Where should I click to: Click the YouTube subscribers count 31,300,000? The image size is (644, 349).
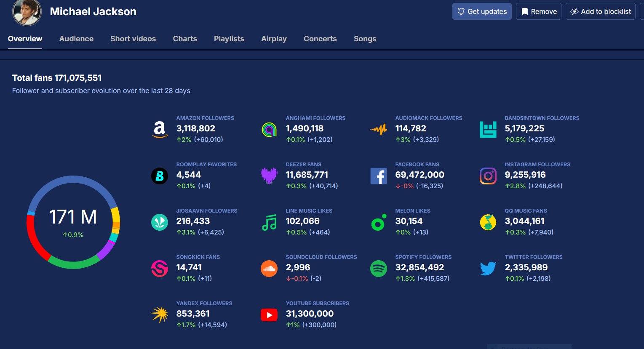coord(310,314)
